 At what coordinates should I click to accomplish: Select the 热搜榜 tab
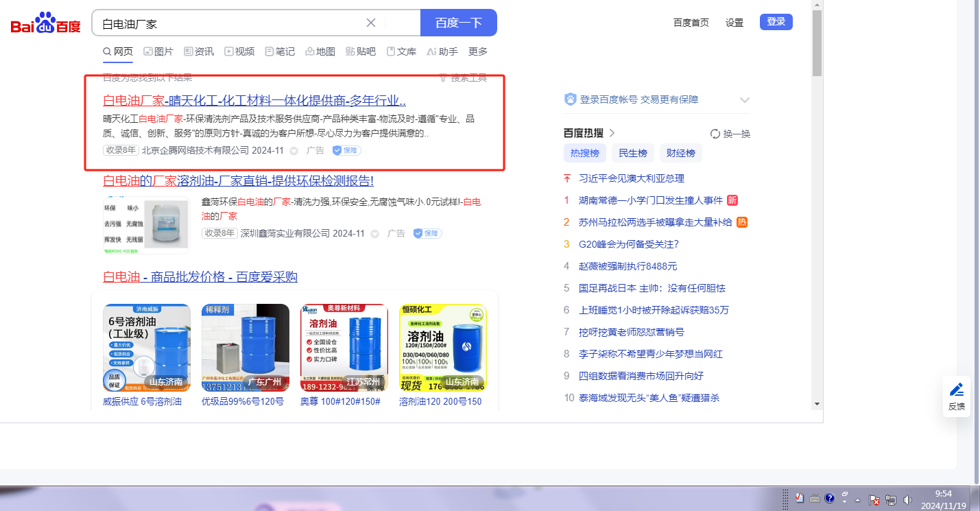(585, 153)
